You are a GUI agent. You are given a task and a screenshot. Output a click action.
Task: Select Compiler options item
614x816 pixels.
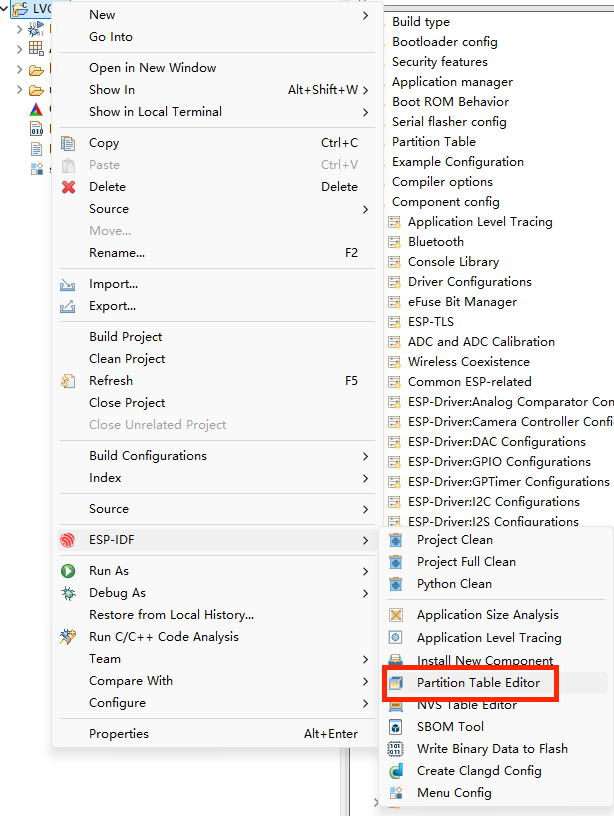tap(442, 182)
